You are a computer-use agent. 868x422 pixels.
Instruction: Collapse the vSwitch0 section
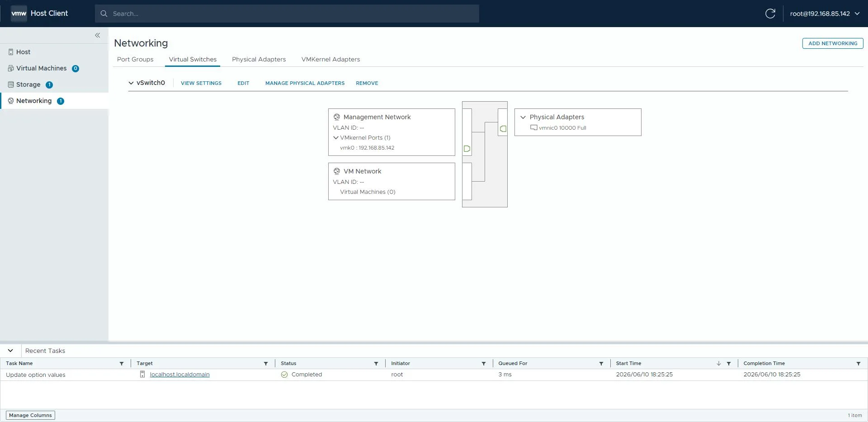131,83
